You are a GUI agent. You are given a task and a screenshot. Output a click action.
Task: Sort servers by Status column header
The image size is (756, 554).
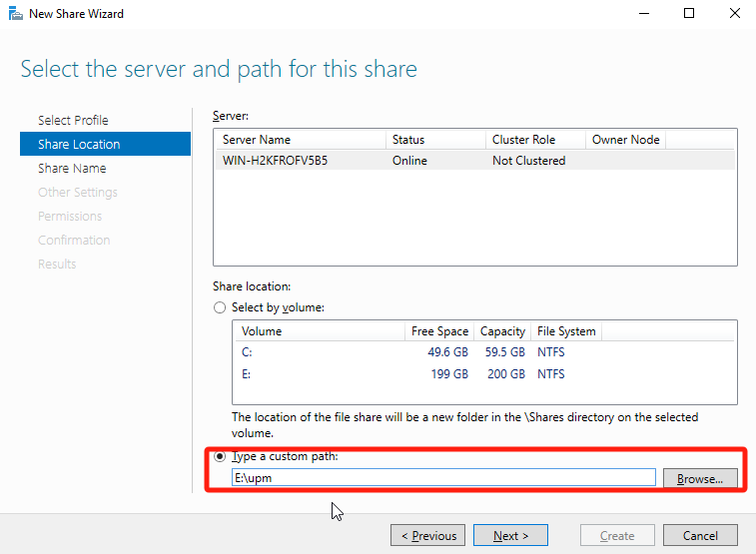(x=434, y=140)
